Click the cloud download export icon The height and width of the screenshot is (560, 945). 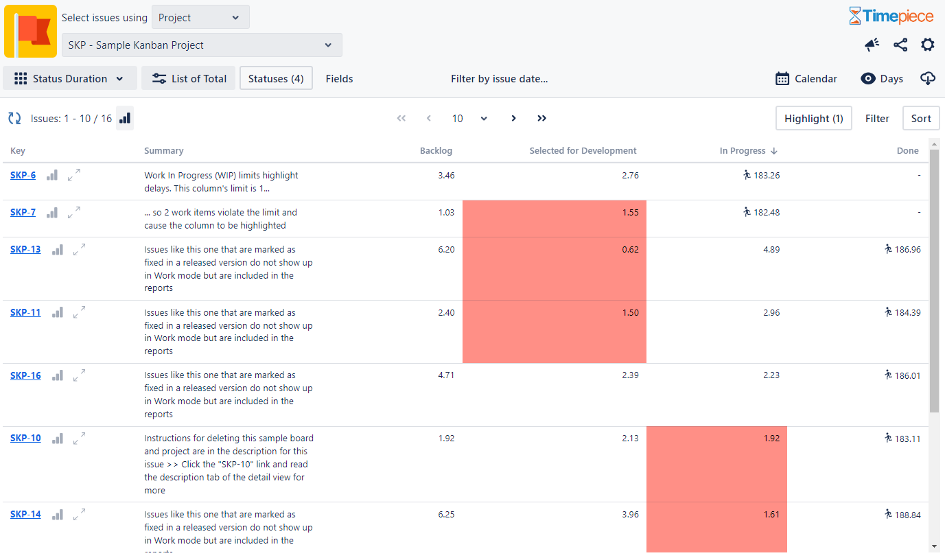[927, 79]
